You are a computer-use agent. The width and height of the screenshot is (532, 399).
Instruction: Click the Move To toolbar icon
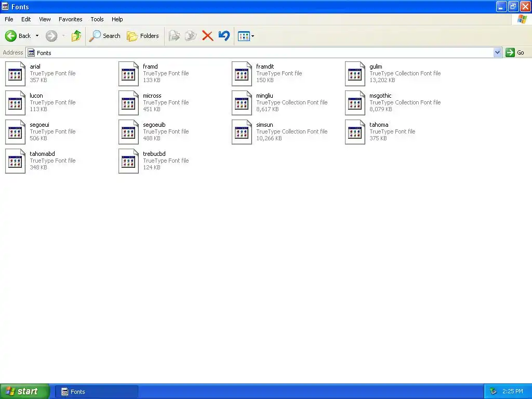tap(174, 36)
